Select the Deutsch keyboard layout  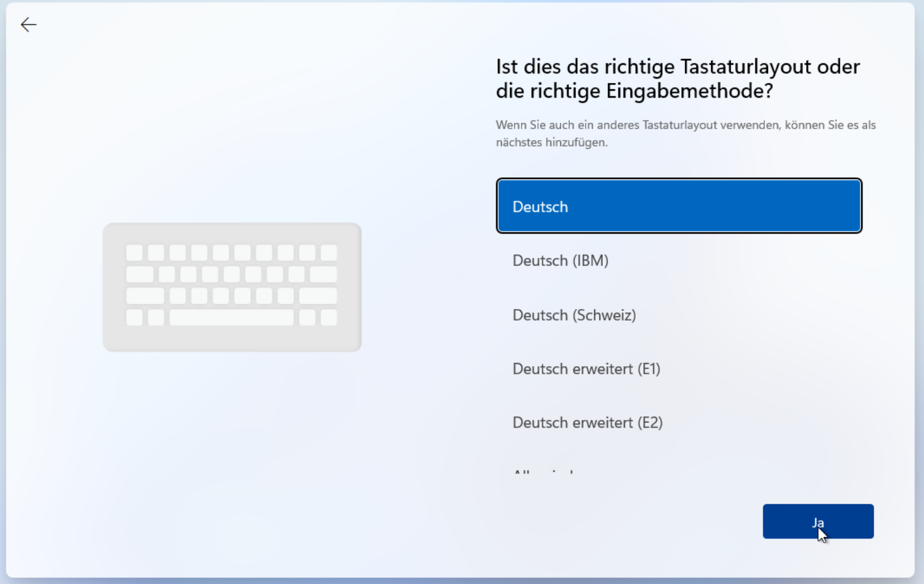click(x=679, y=206)
